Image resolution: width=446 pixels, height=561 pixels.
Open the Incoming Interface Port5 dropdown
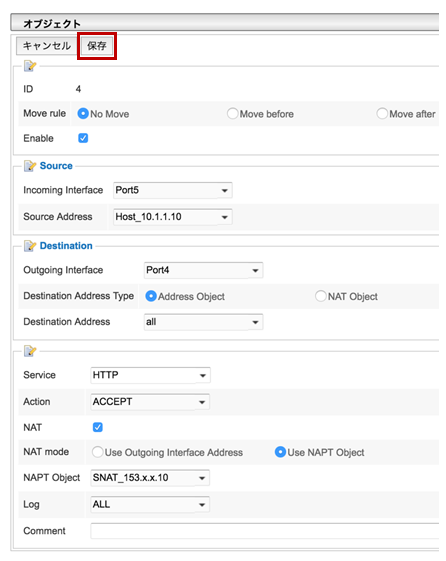tap(173, 190)
